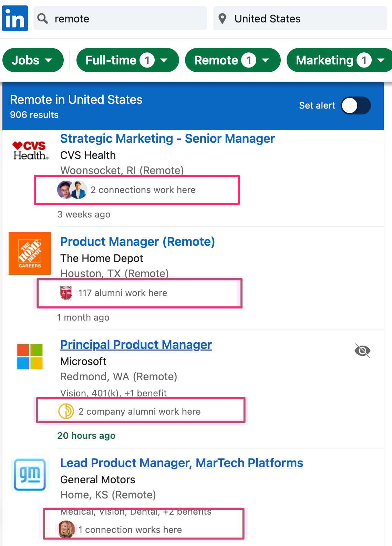392x546 pixels.
Task: Click "2 connections work here" text
Action: pyautogui.click(x=143, y=190)
